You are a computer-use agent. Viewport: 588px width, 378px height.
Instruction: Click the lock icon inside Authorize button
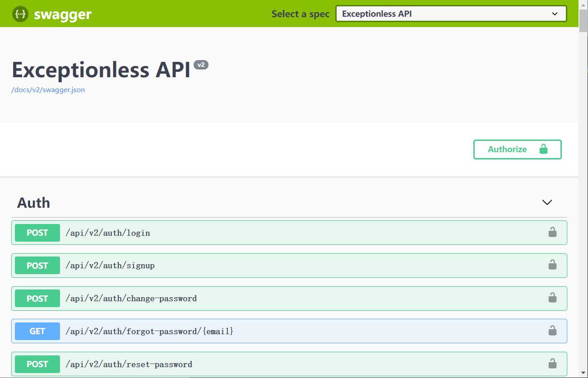point(543,149)
